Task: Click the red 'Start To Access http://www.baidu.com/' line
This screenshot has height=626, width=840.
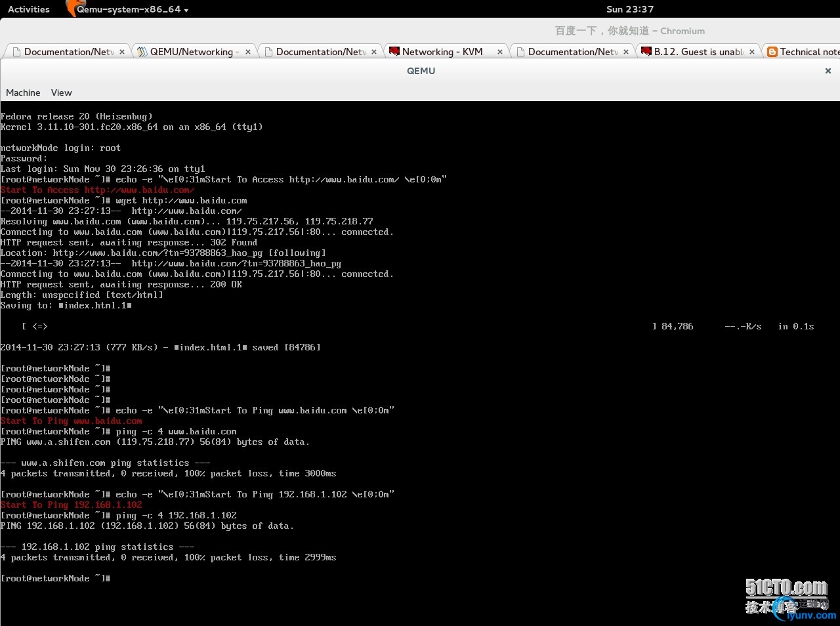Action: point(98,190)
